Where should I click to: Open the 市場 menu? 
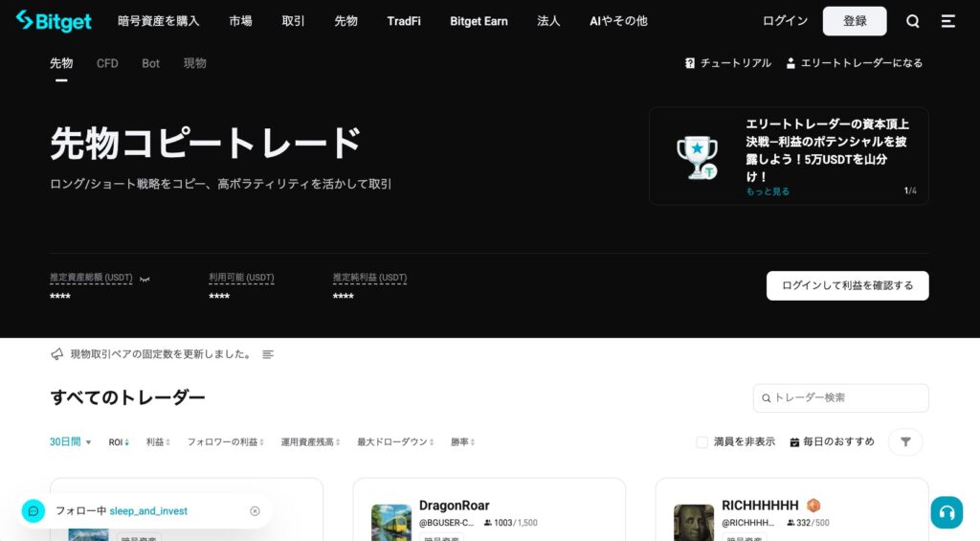[x=240, y=21]
